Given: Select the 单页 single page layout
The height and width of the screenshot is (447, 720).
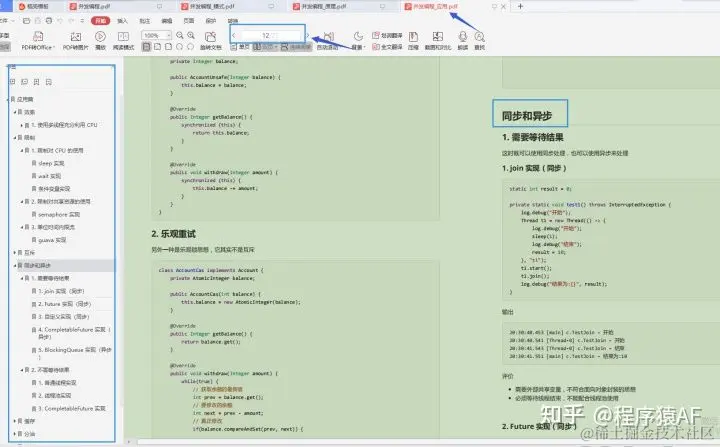Looking at the screenshot, I should pyautogui.click(x=240, y=47).
